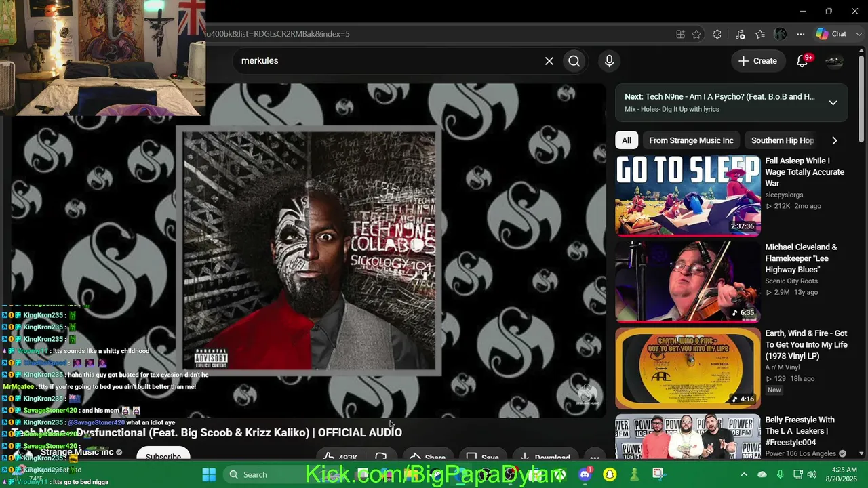This screenshot has height=488, width=868.
Task: Open Windows Start menu
Action: pyautogui.click(x=209, y=474)
